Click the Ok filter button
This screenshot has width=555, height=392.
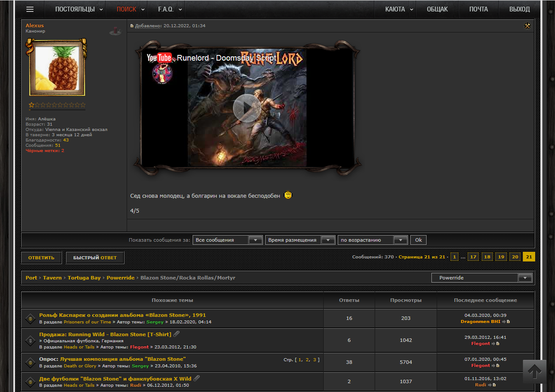tap(418, 240)
